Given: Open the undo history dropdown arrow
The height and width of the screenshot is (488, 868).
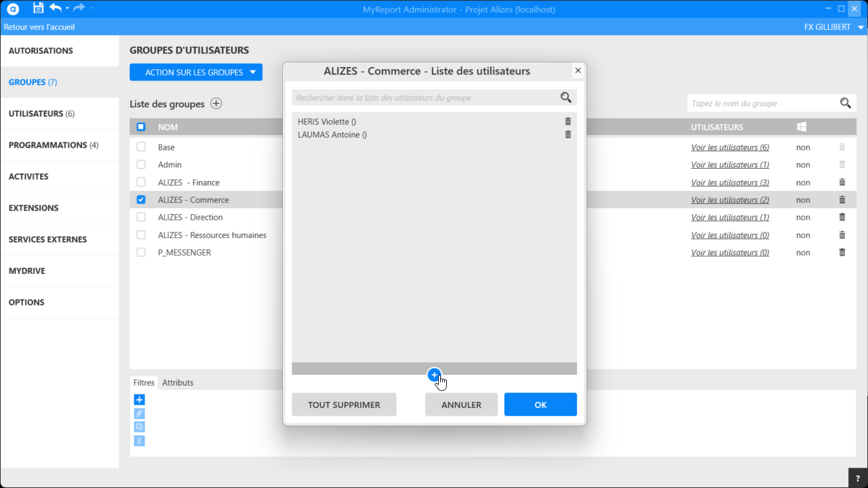Looking at the screenshot, I should tap(67, 8).
